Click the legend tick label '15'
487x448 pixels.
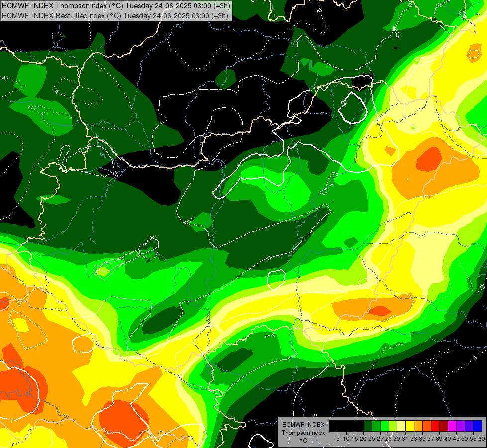(x=355, y=439)
